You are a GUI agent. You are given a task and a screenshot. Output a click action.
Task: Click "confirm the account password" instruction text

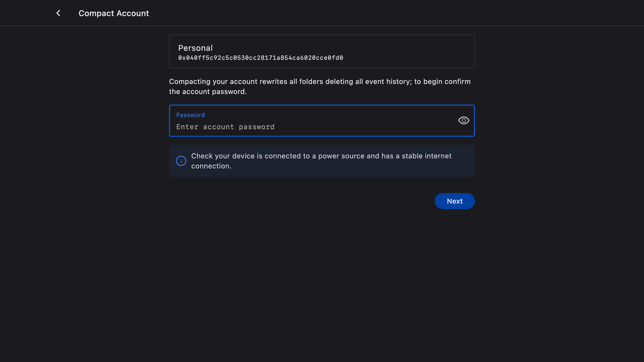tap(208, 92)
